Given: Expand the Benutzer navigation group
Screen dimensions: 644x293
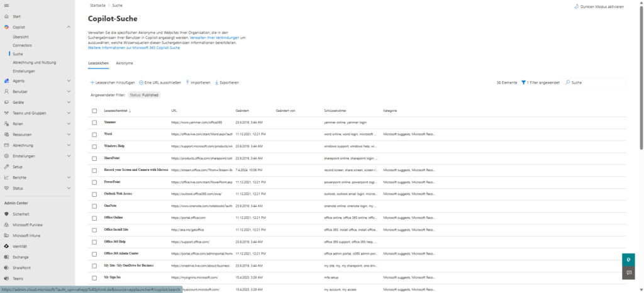Looking at the screenshot, I should (69, 91).
